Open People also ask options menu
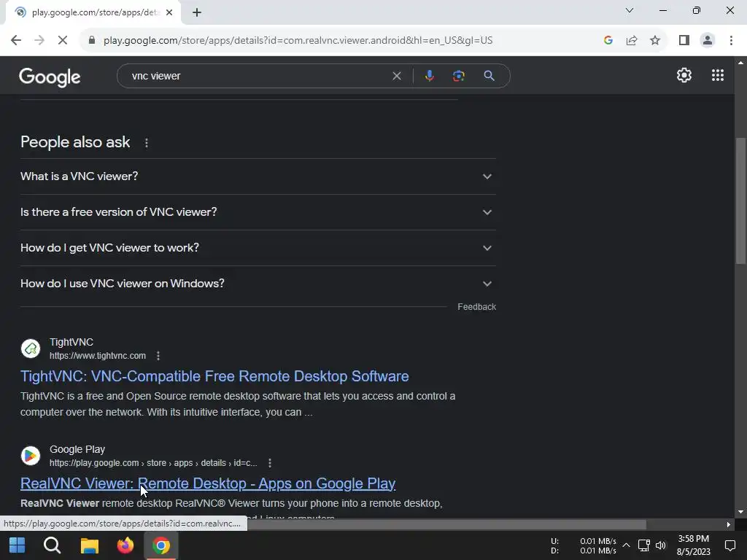 [147, 143]
